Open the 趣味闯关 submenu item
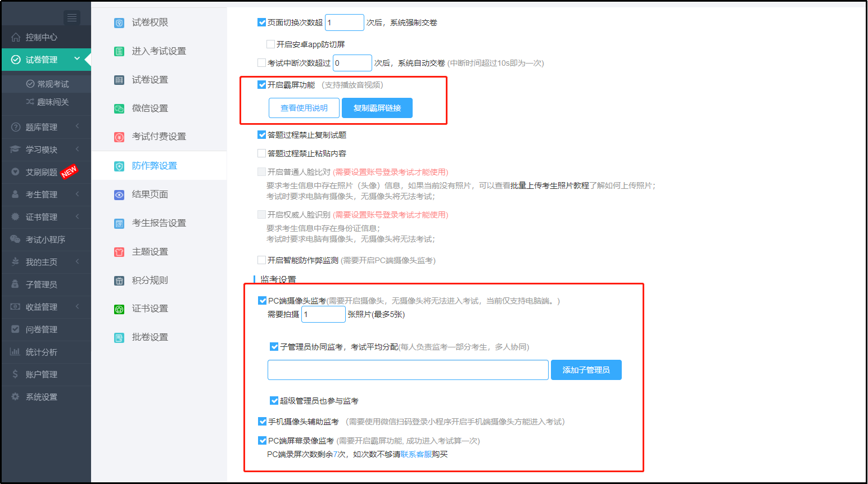 (x=47, y=102)
